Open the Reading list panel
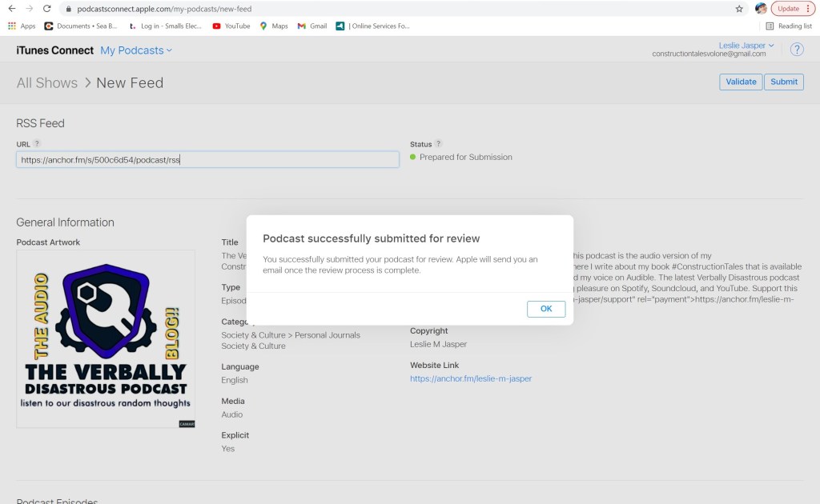The image size is (820, 504). 789,26
